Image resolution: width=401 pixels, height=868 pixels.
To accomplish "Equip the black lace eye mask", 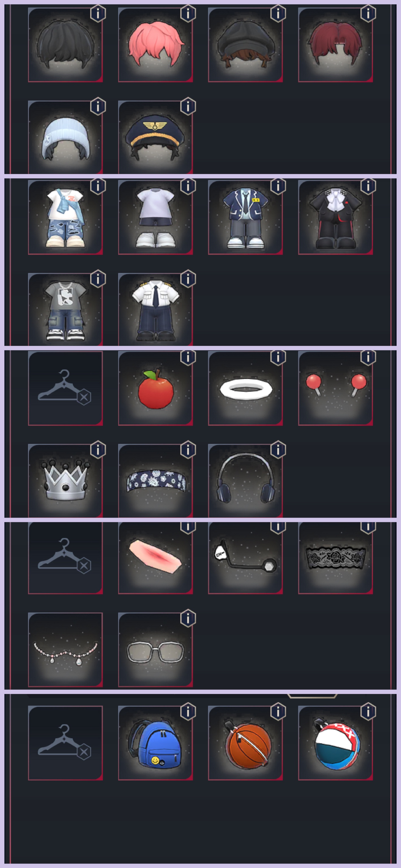I will coord(335,558).
